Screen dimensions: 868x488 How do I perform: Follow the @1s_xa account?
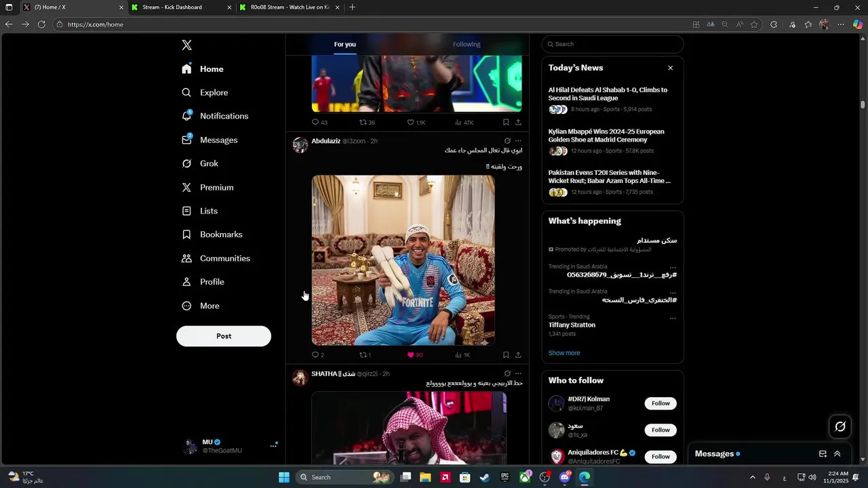660,430
